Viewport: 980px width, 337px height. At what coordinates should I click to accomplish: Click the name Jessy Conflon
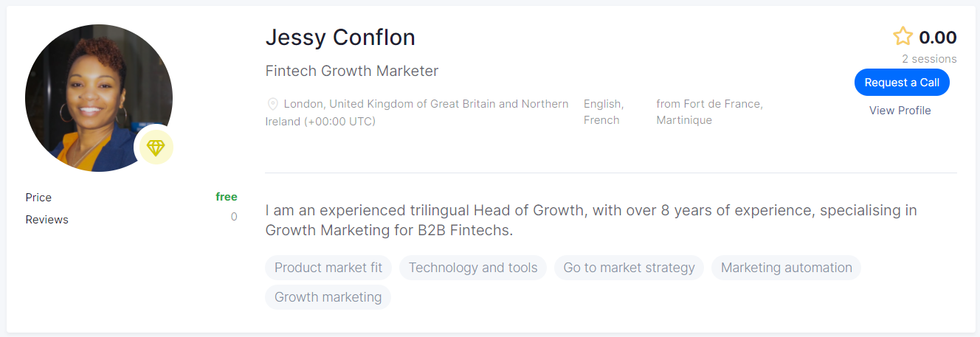340,38
